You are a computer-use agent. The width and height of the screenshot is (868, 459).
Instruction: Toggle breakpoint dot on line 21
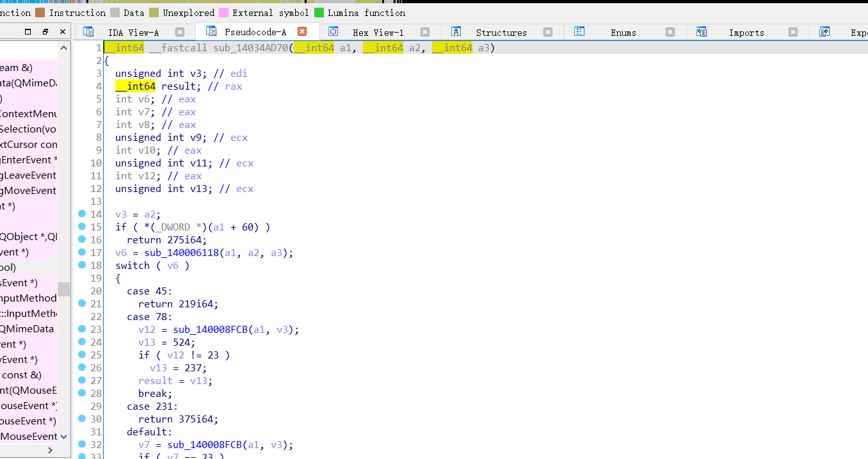pyautogui.click(x=82, y=303)
